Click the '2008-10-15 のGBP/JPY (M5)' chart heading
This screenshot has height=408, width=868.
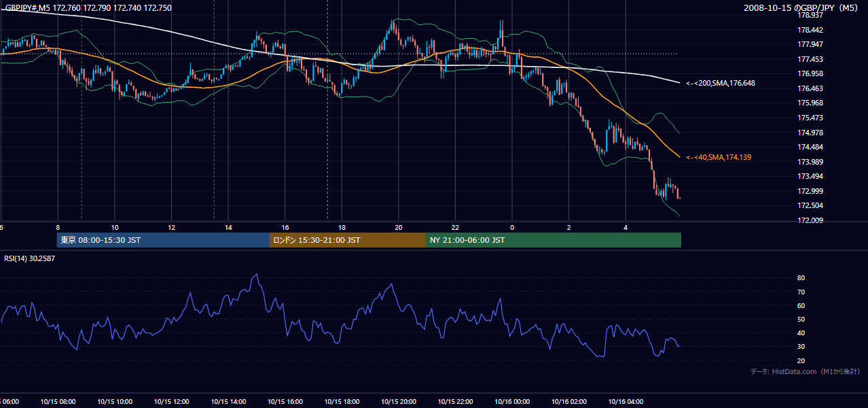click(801, 7)
